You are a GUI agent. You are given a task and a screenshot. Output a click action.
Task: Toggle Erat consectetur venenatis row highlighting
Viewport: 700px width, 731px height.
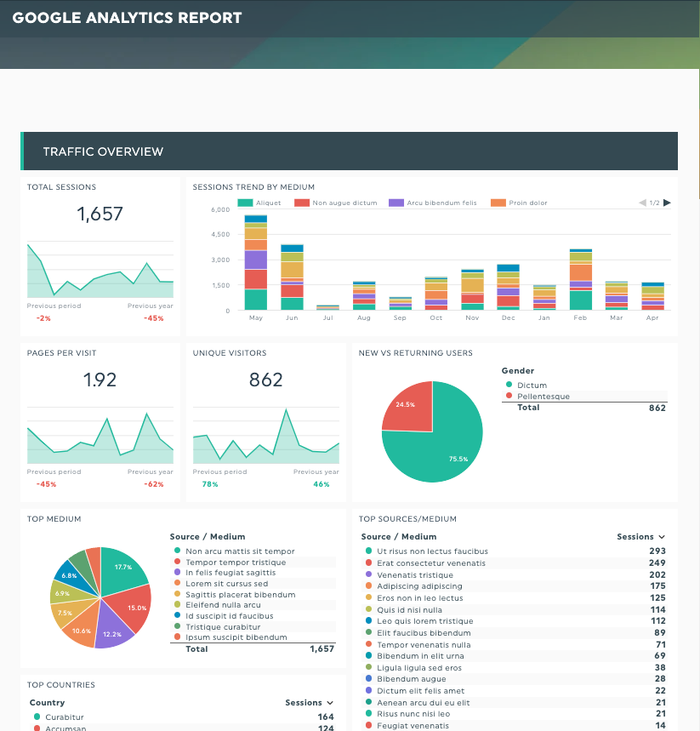pos(434,563)
